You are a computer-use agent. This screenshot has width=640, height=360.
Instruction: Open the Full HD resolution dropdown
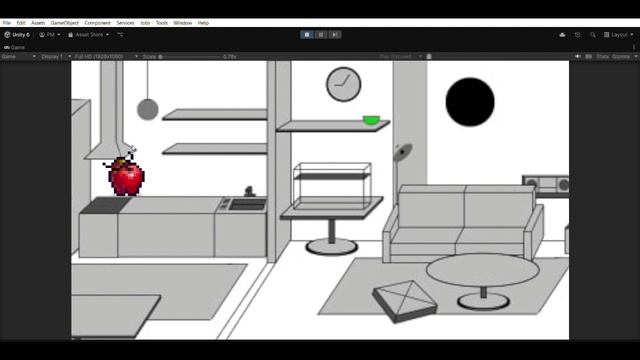click(106, 56)
